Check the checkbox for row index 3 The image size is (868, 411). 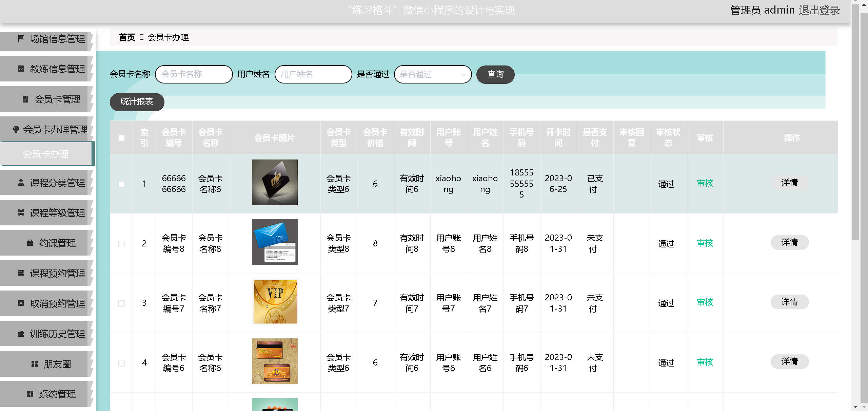121,303
